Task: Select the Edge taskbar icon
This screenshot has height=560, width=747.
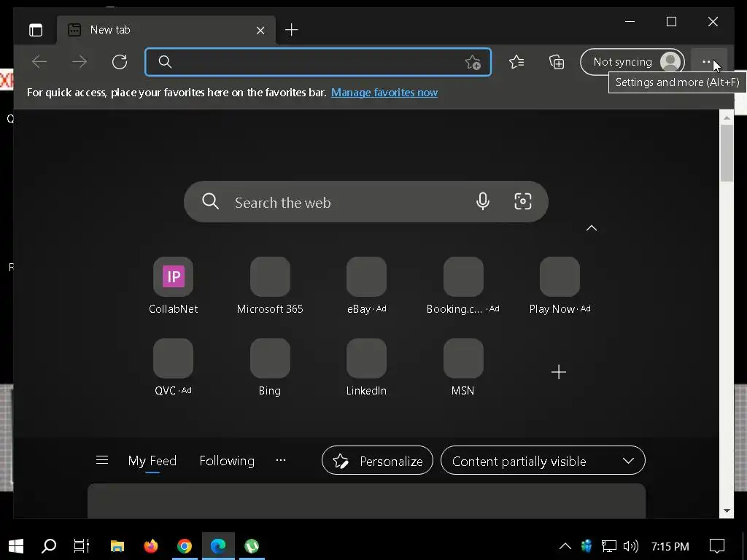Action: point(218,545)
